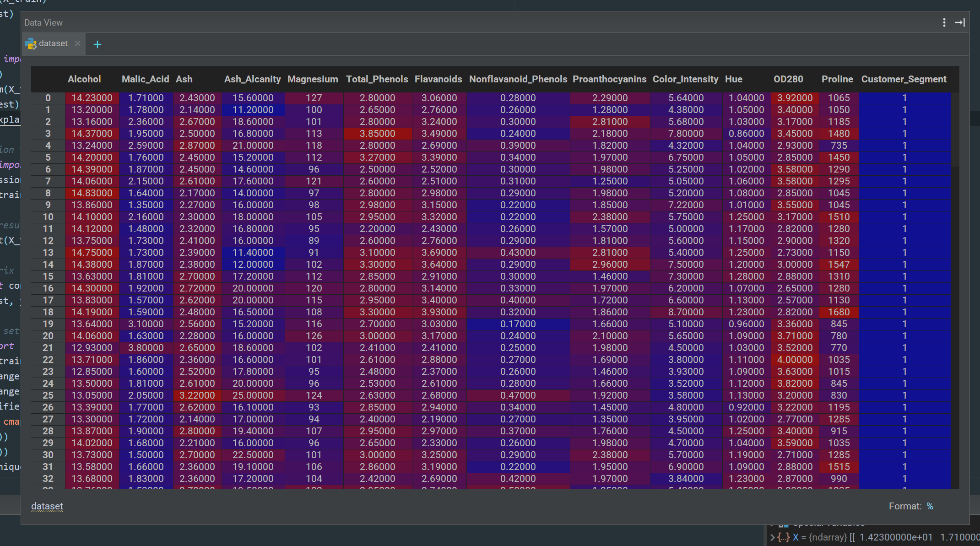Viewport: 980px width, 546px height.
Task: Select row 0 in the data table
Action: click(x=48, y=97)
